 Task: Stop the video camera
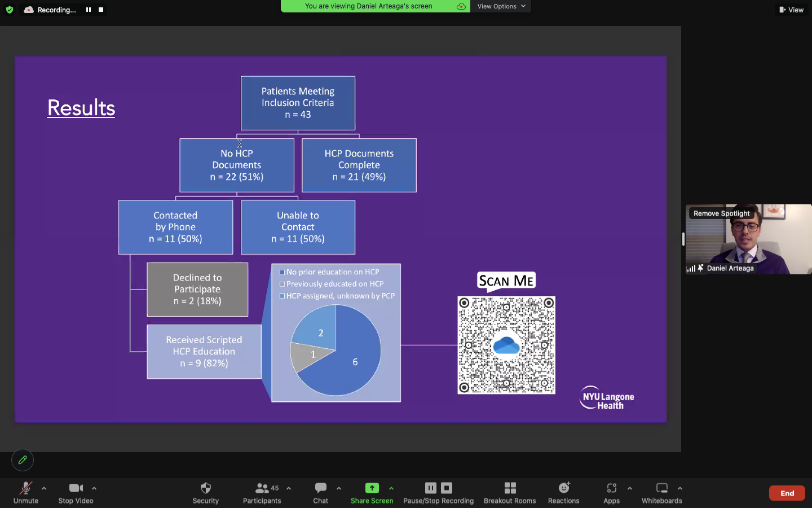[x=76, y=493]
